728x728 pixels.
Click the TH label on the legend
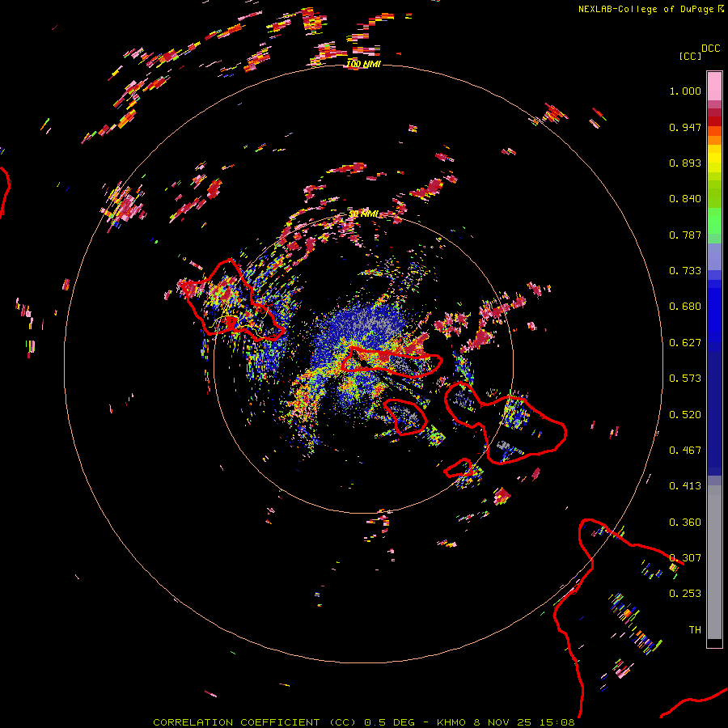pos(695,630)
